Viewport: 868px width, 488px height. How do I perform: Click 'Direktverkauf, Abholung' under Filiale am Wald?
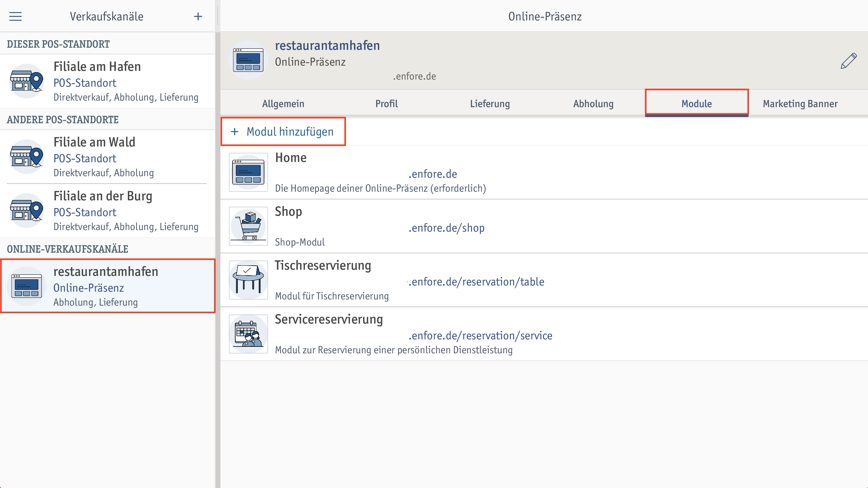tap(103, 173)
